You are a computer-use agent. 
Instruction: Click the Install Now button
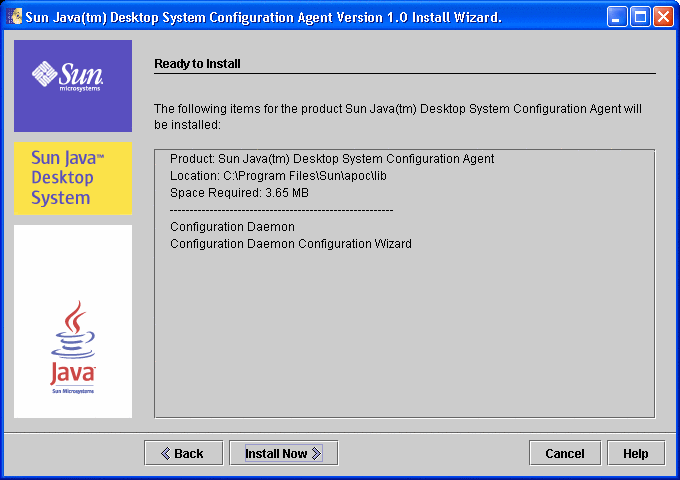284,453
